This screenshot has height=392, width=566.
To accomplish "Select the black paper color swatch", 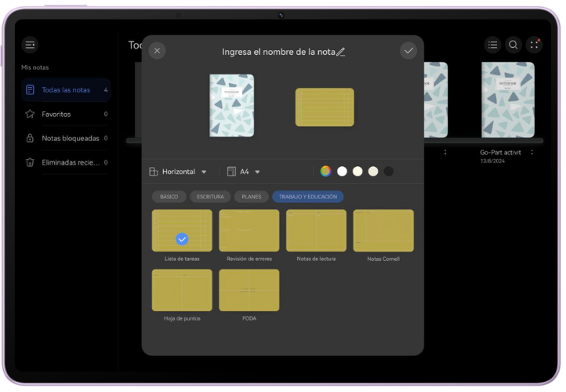I will click(x=388, y=171).
